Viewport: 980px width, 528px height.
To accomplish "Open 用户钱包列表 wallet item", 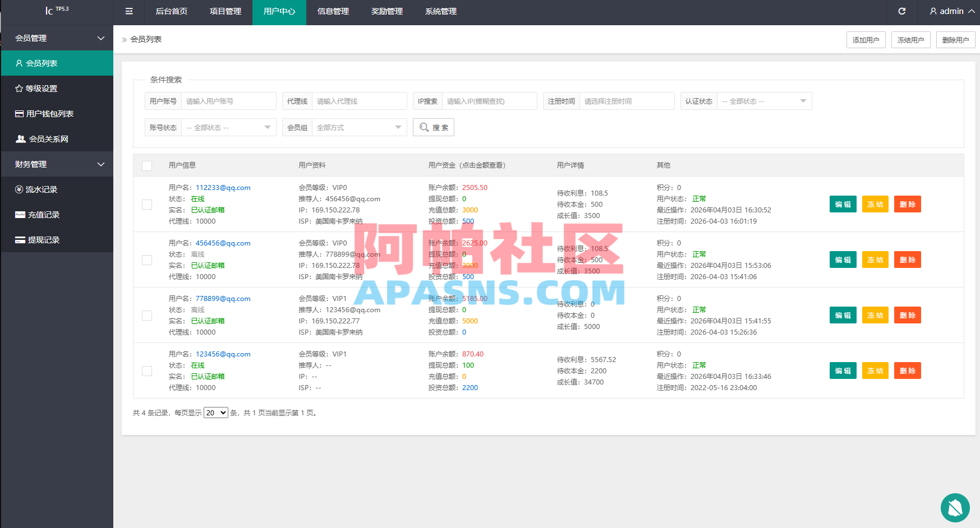I will pos(57,114).
